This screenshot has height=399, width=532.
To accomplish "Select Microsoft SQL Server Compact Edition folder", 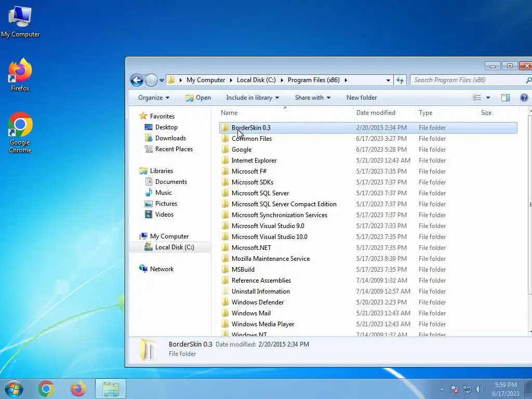I will [x=284, y=204].
